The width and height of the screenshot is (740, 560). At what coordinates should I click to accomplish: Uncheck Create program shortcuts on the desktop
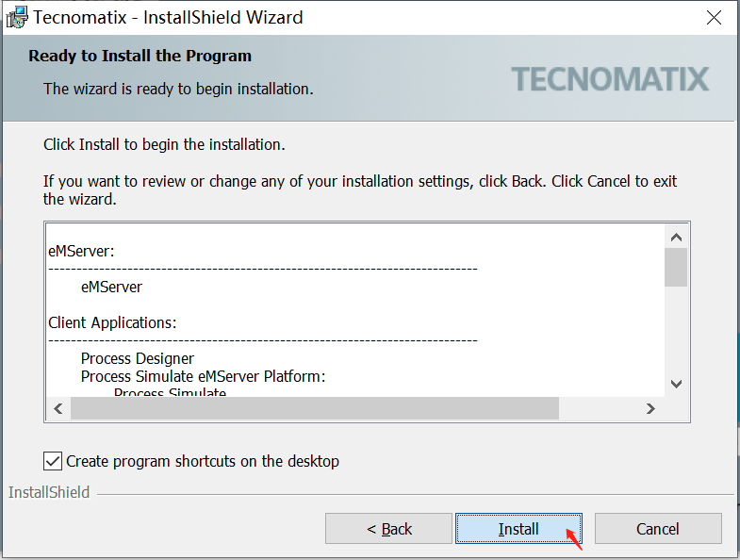[53, 461]
